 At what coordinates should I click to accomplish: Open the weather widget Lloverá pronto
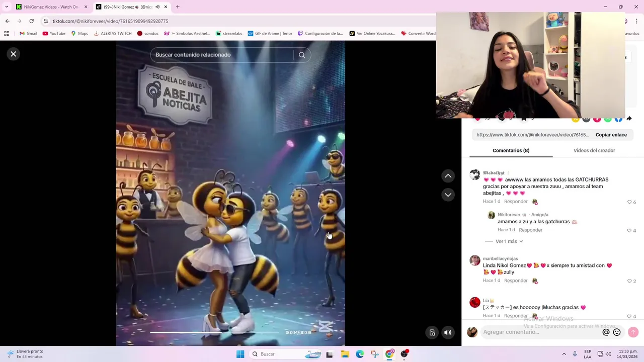(25, 354)
